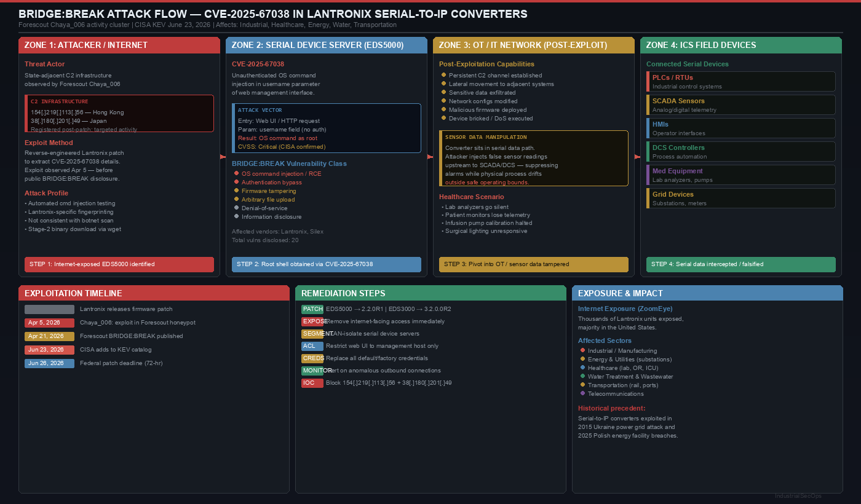Open the HMIs operator interfaces card
The height and width of the screenshot is (504, 861).
pos(741,128)
